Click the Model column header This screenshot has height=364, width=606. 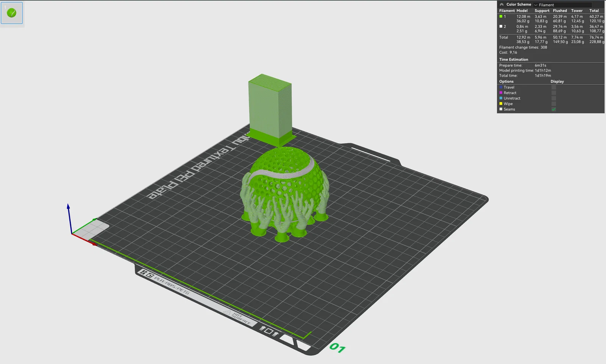522,11
